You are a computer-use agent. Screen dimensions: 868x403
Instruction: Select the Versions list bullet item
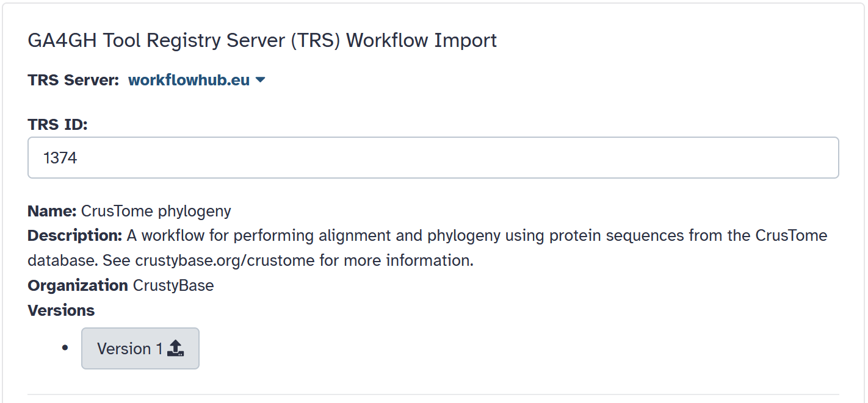pyautogui.click(x=65, y=348)
